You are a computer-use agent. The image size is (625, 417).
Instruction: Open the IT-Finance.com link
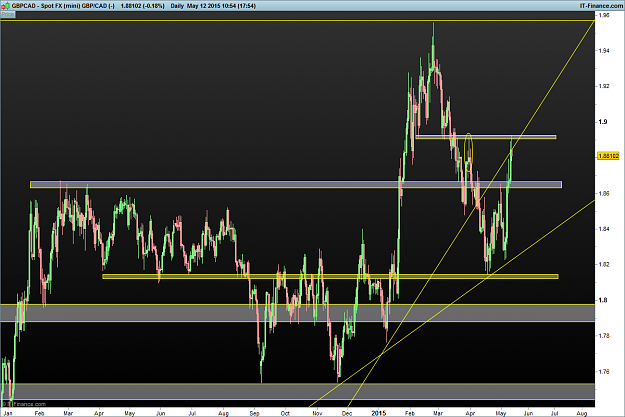pos(601,6)
